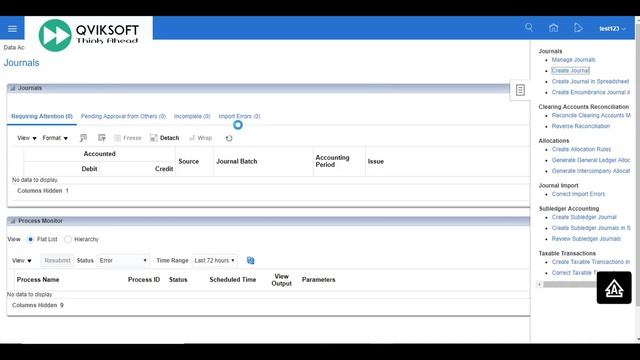The width and height of the screenshot is (640, 360).
Task: Select the Flat List radio button
Action: (x=31, y=239)
